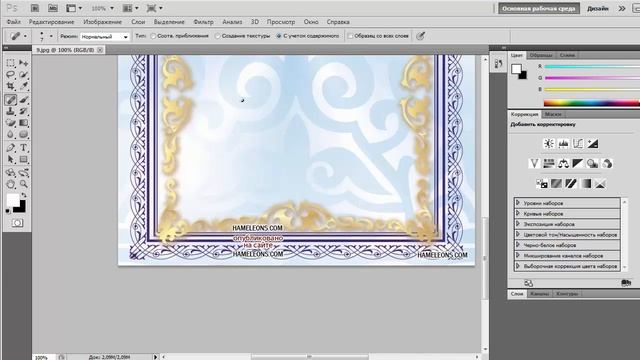Select the Gradient tool
This screenshot has height=360, width=640.
24,123
